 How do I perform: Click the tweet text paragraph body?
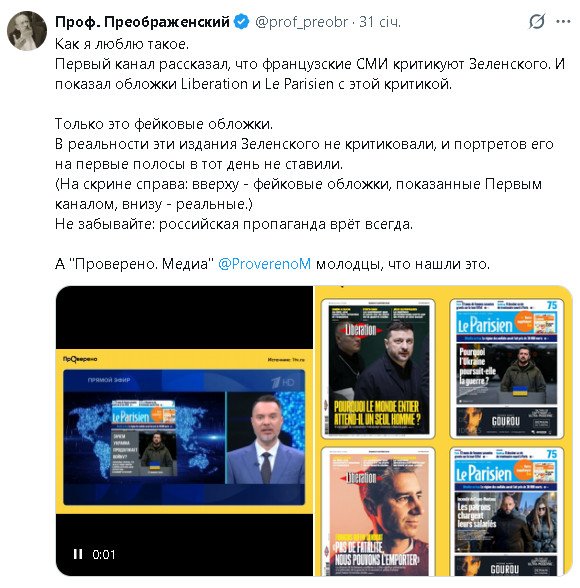point(310,154)
